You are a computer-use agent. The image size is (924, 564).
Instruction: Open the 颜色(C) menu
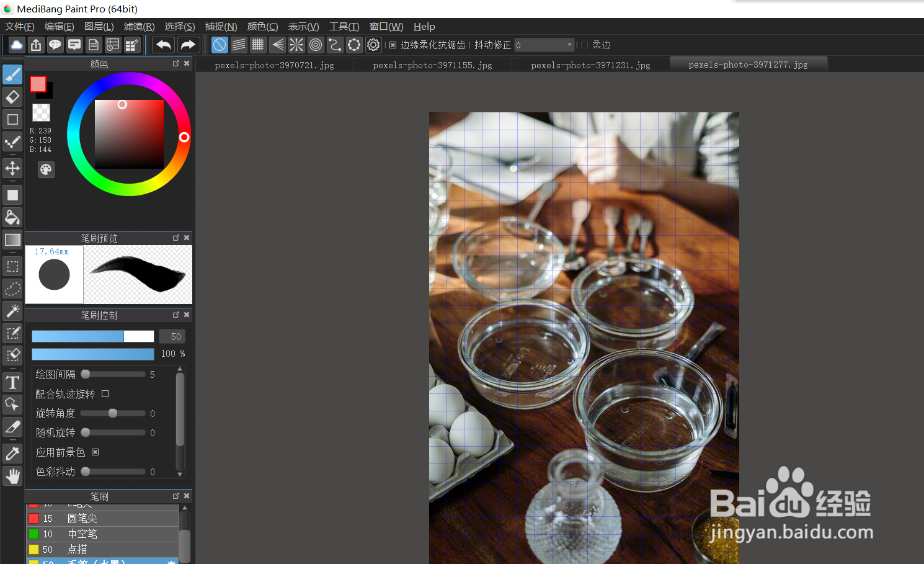pyautogui.click(x=263, y=27)
